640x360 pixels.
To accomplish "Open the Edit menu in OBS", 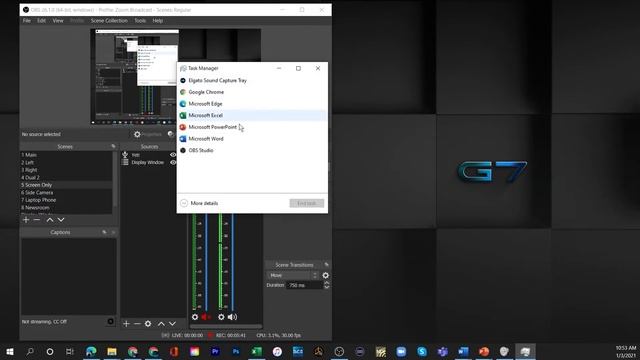I will [x=41, y=20].
